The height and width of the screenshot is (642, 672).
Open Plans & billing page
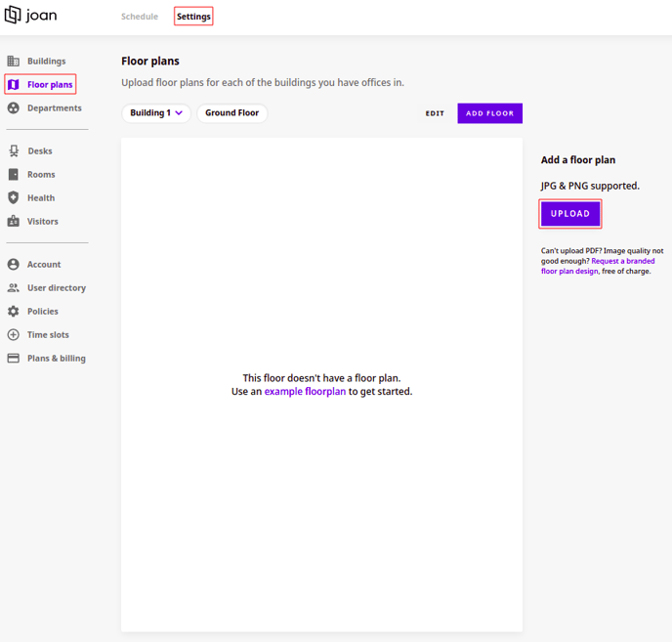coord(56,358)
